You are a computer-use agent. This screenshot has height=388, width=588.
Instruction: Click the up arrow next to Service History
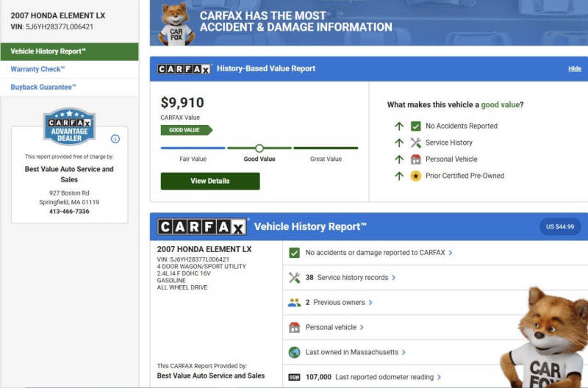point(399,143)
